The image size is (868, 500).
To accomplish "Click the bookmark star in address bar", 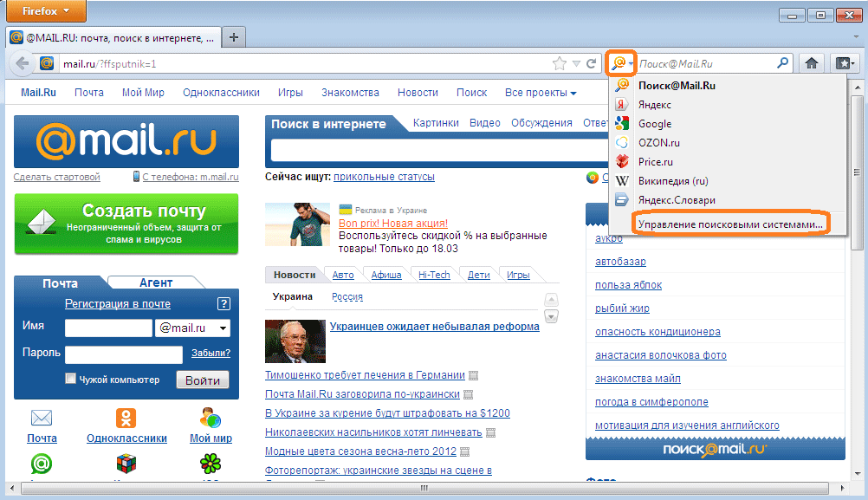I will pos(559,63).
